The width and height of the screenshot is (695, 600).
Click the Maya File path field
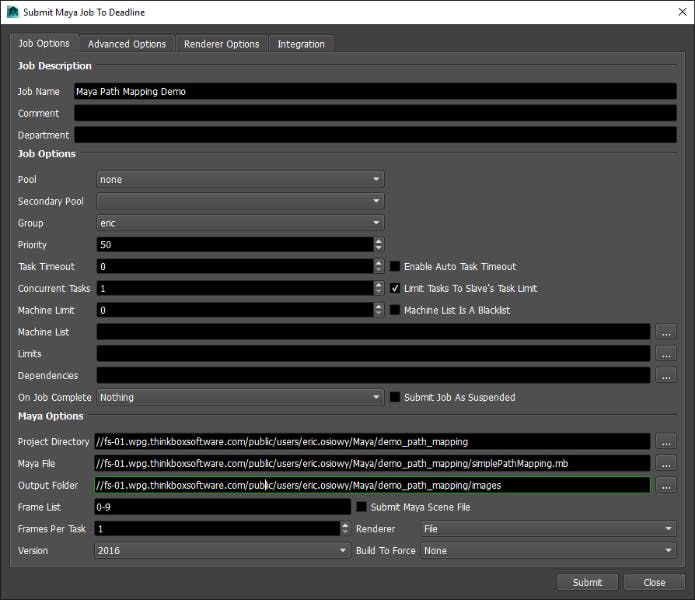point(372,464)
